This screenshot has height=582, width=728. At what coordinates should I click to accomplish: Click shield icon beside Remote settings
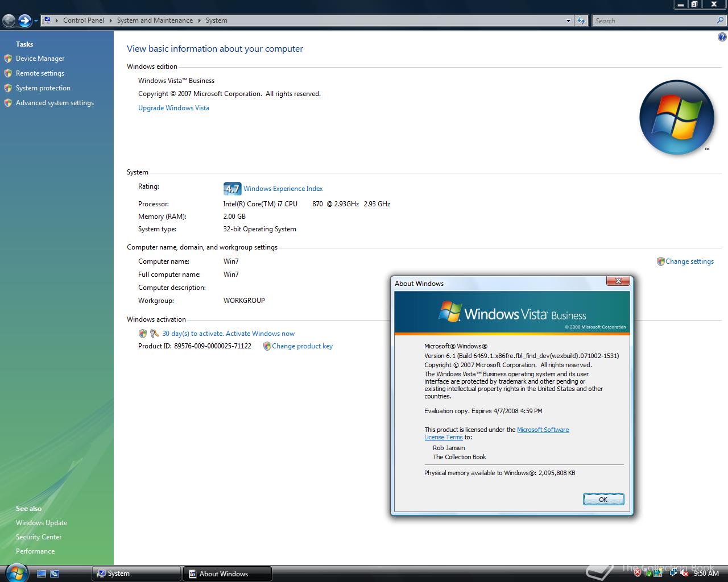pyautogui.click(x=8, y=73)
